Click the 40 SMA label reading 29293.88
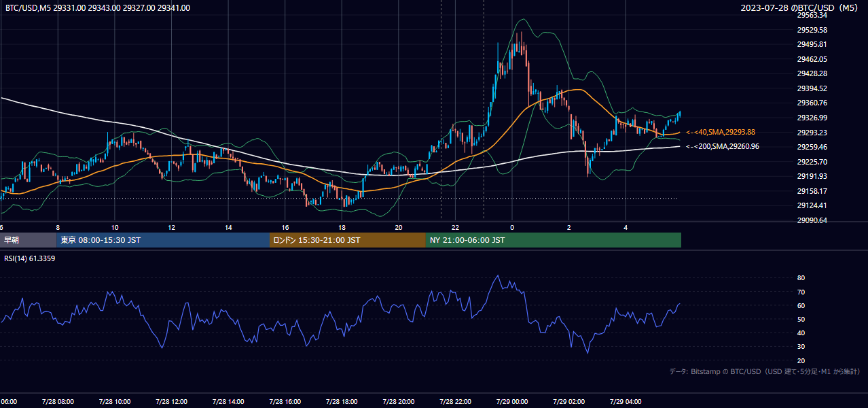Viewport: 868px width, 408px height. (721, 132)
